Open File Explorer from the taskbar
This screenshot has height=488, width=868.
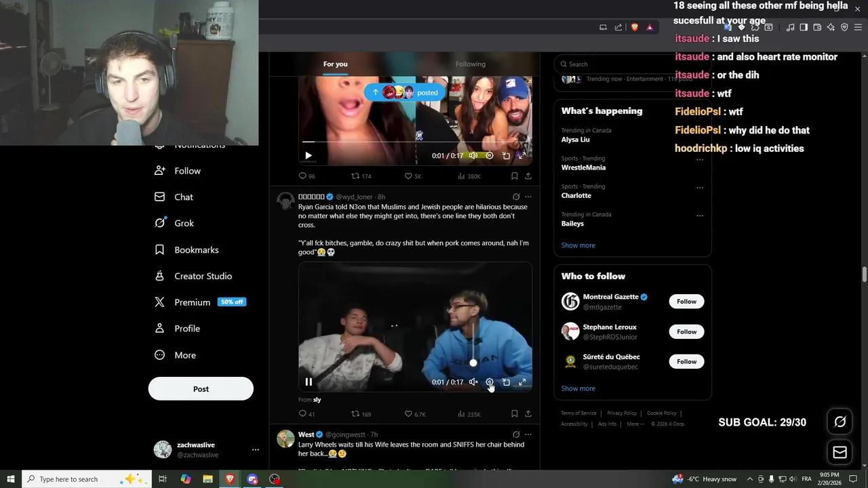point(208,479)
